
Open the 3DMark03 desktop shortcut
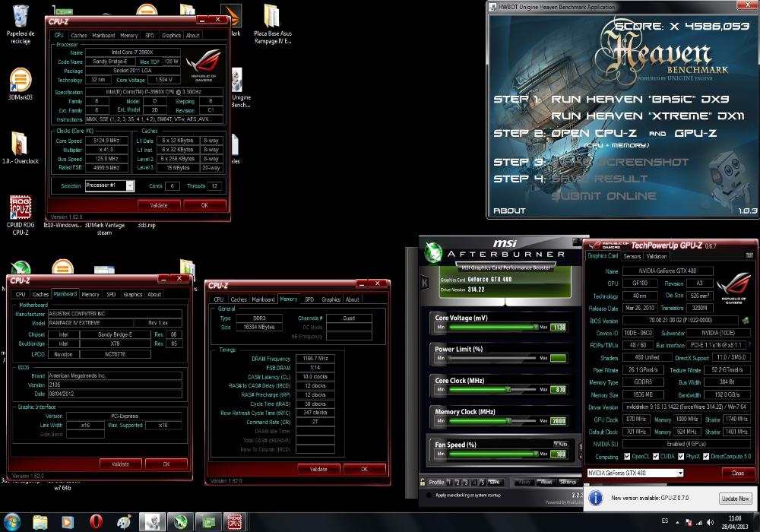point(21,84)
